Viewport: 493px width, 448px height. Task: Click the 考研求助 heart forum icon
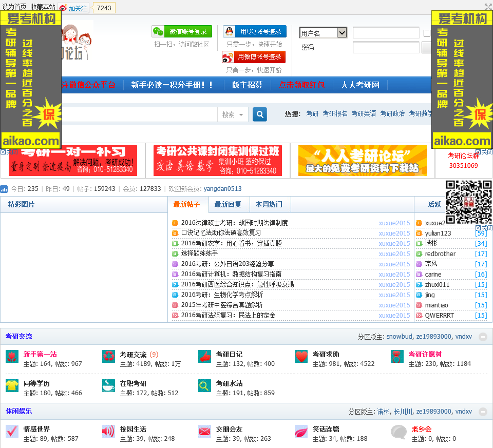tap(301, 357)
